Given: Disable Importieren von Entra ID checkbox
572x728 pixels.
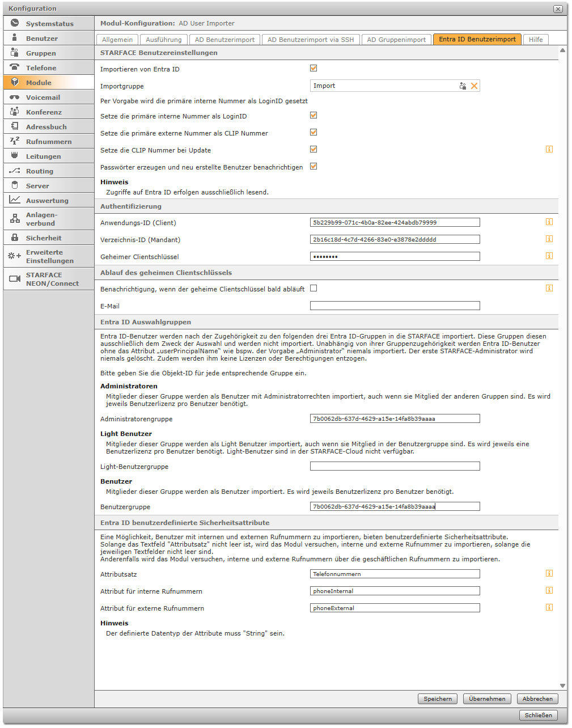Looking at the screenshot, I should [313, 69].
